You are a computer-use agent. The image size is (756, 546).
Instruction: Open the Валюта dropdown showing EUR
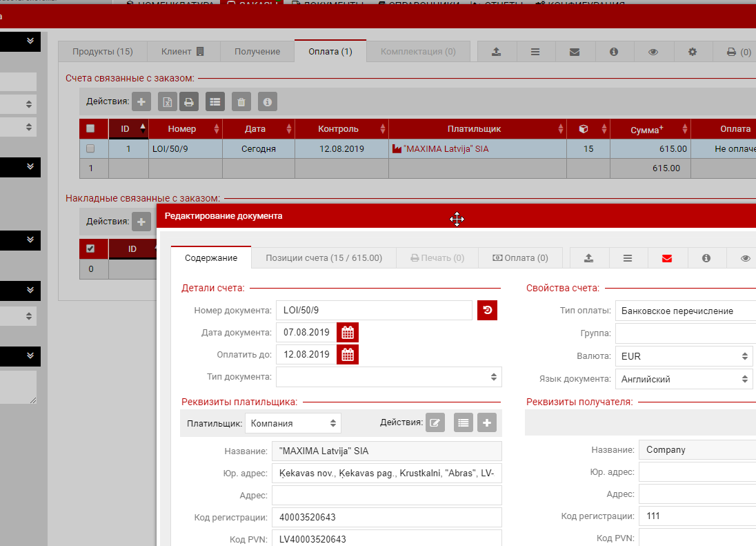point(684,357)
